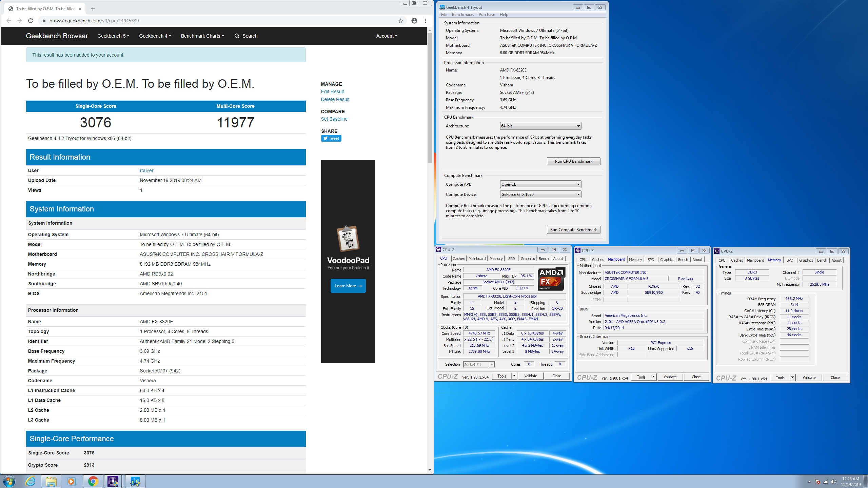This screenshot has height=488, width=868.
Task: Click the Search magnifier in Geekbench navbar
Action: tap(237, 36)
